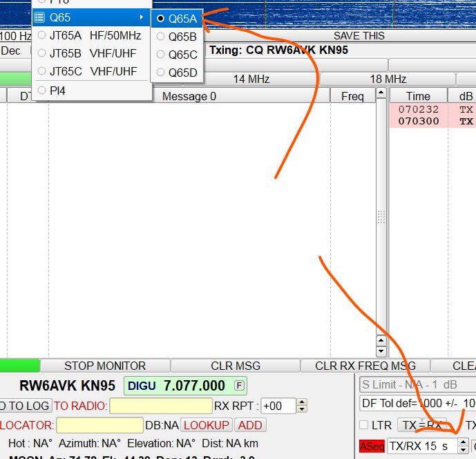The height and width of the screenshot is (459, 476).
Task: Click the TO RADIO callsign input field
Action: pos(160,406)
